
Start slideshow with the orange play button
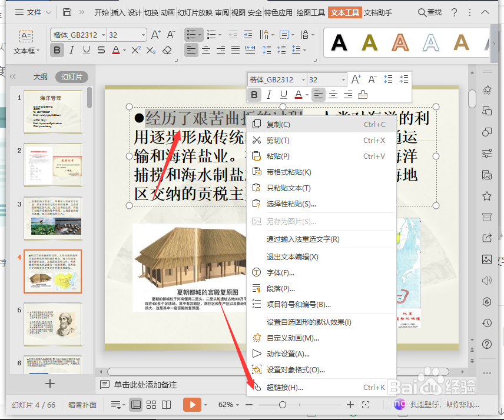tap(192, 405)
